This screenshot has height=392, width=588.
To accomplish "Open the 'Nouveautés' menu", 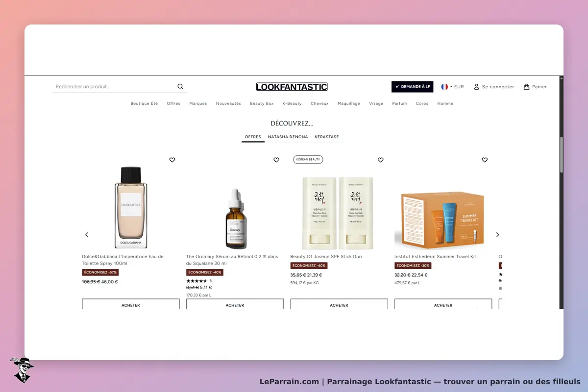I will pos(228,103).
